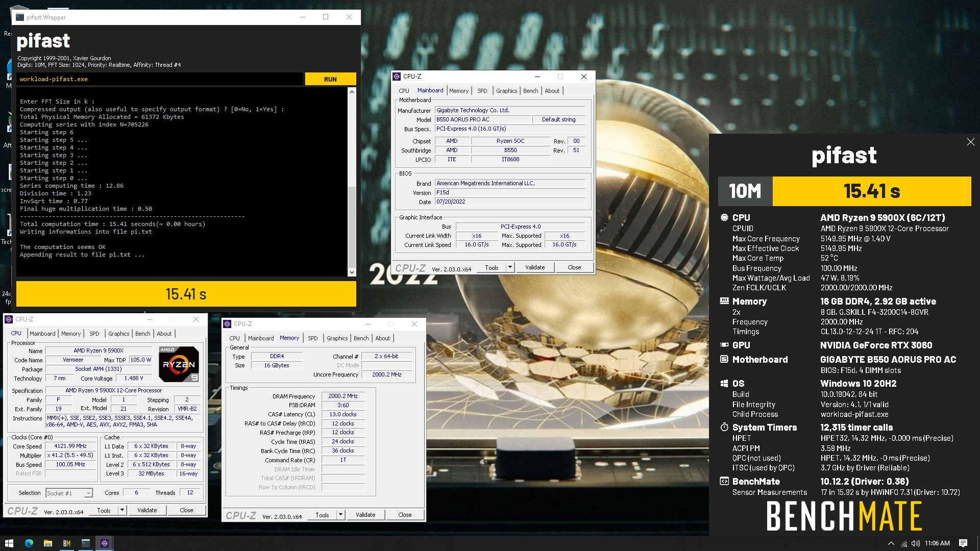
Task: Open the BenchMate taskbar icon
Action: [x=67, y=543]
